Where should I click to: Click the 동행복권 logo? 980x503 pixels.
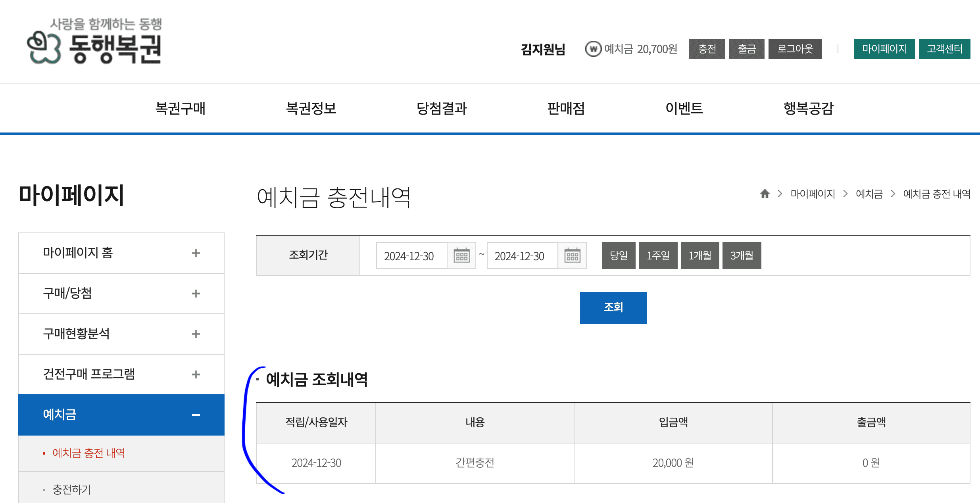point(94,41)
